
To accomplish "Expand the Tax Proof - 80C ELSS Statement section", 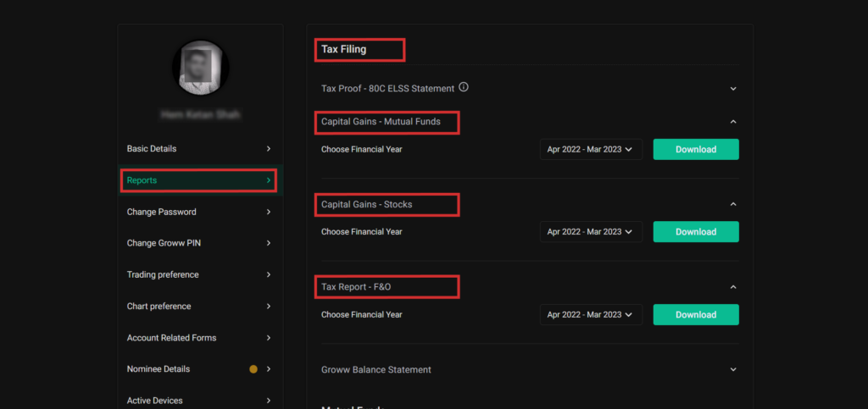I will pos(733,88).
